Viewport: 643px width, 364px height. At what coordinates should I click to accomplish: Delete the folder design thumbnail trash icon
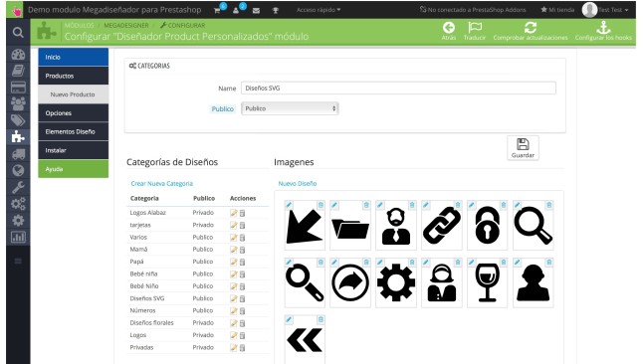pos(366,205)
